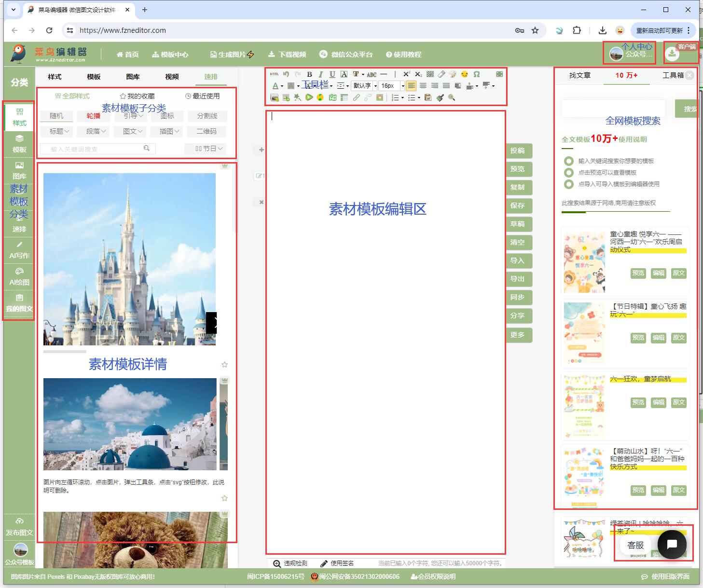This screenshot has height=588, width=703.
Task: Open the 最近使用 tab
Action: click(203, 96)
